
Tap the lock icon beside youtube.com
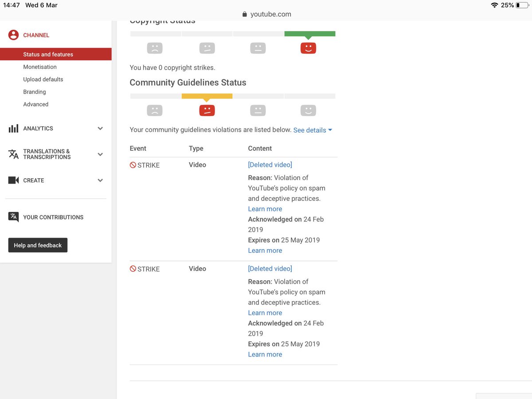[x=244, y=14]
